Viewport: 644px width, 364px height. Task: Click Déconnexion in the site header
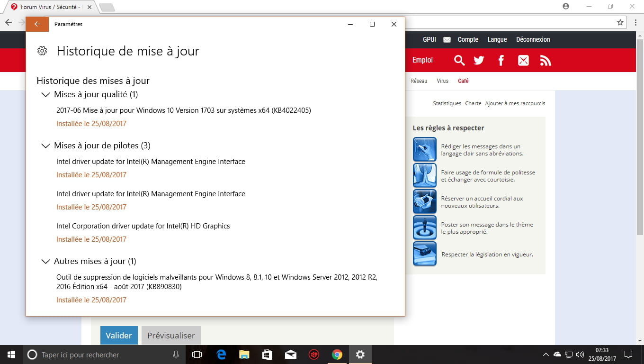533,39
